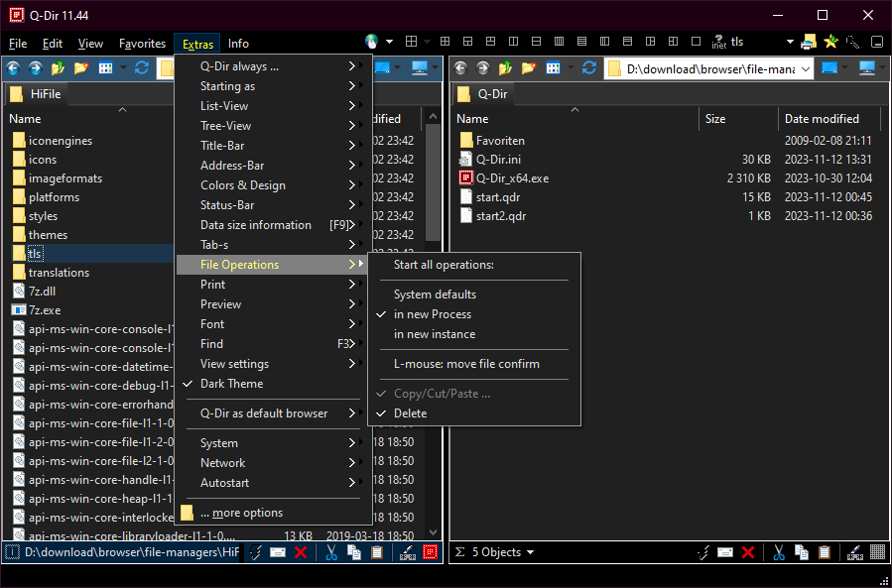This screenshot has height=588, width=892.
Task: Select 'System defaults' in the File Operations submenu
Action: (435, 294)
